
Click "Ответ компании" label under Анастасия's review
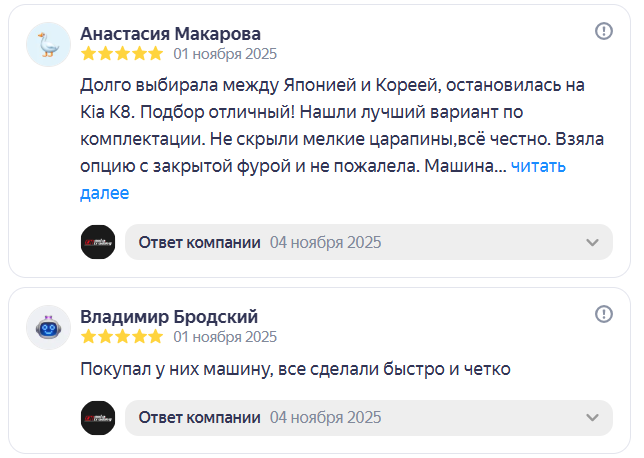[x=199, y=243]
